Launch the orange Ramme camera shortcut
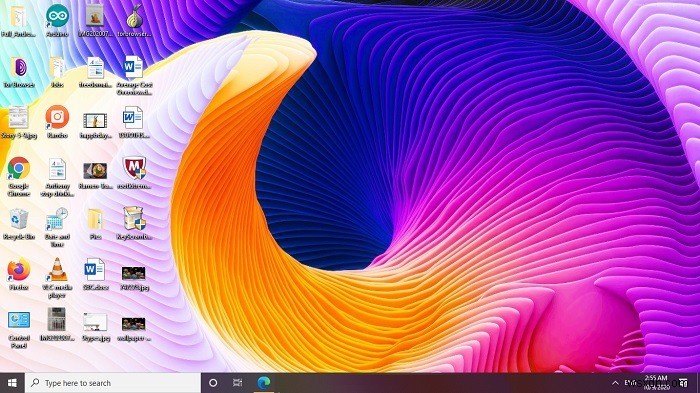This screenshot has height=393, width=700. pos(57,117)
